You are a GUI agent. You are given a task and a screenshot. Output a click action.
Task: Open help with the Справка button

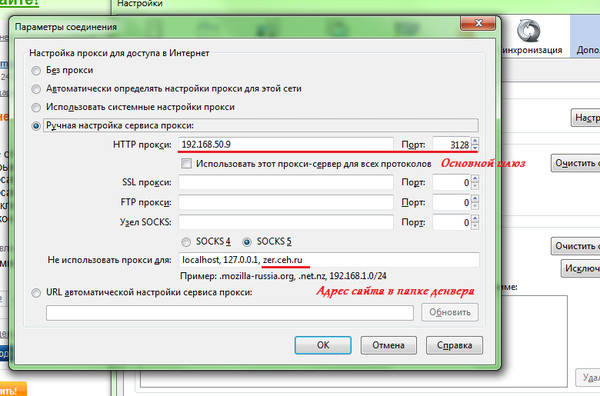click(x=454, y=345)
